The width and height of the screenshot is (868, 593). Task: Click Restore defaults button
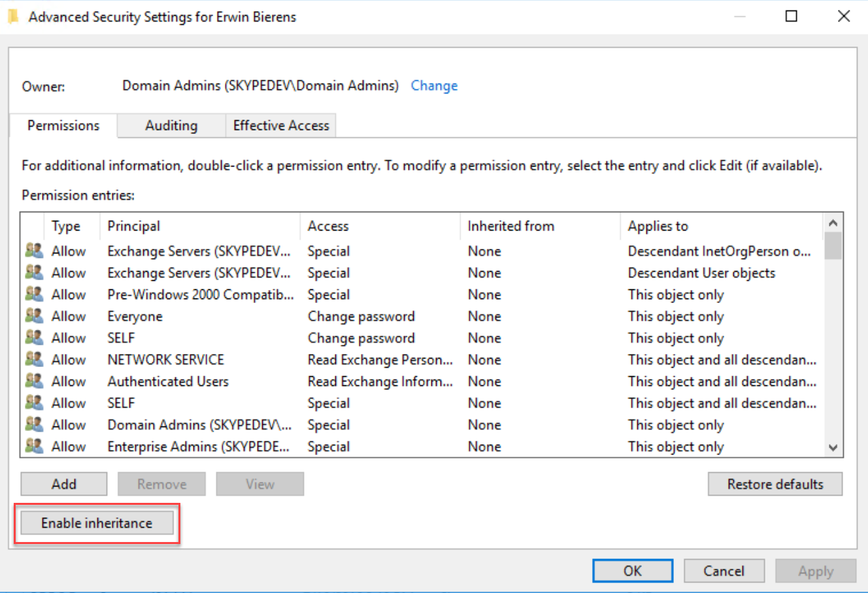coord(775,484)
